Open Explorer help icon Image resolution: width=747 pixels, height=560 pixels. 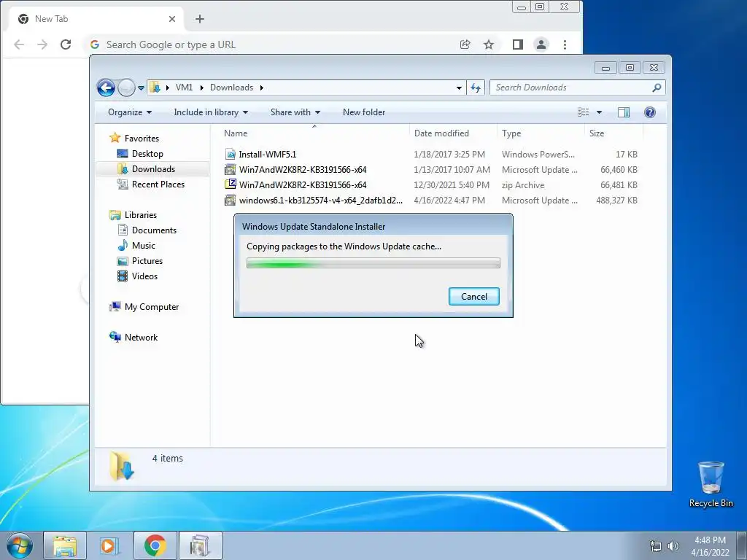649,112
